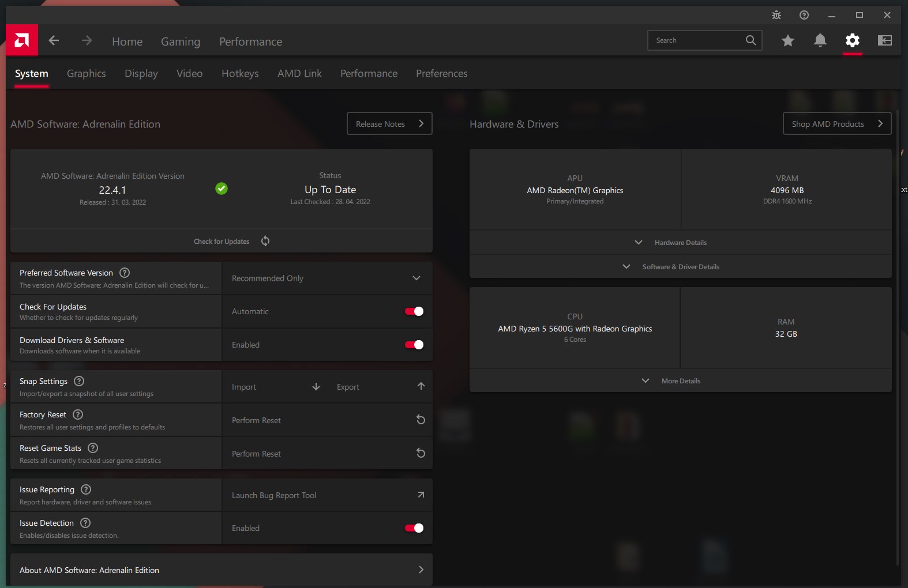Click the search magnifier icon
Screen dimensions: 908x588
(751, 40)
